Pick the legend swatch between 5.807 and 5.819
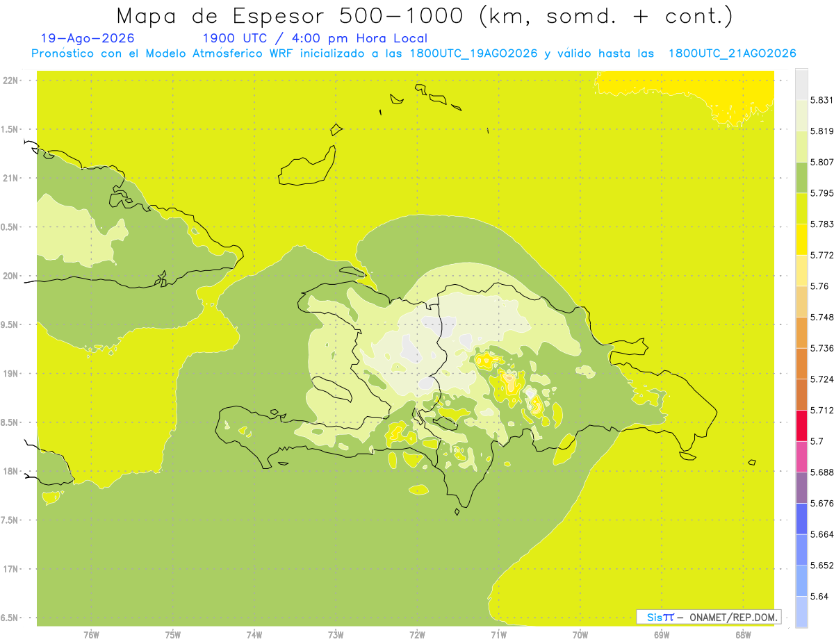834x644 pixels. 801,147
